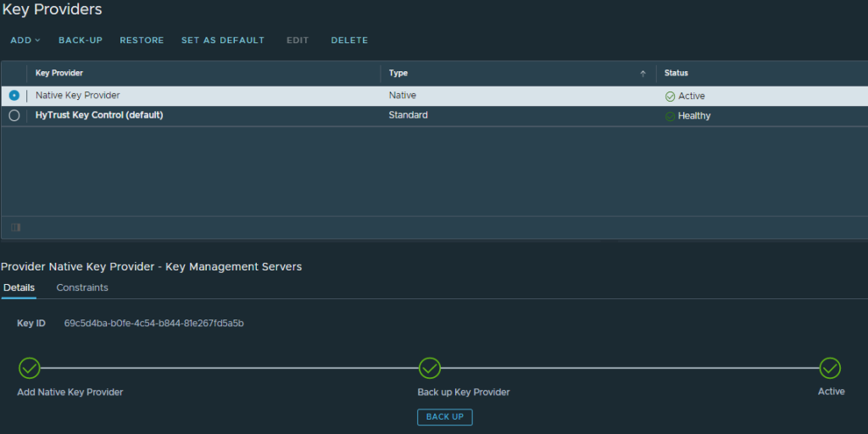The width and height of the screenshot is (868, 434).
Task: Open the ADD dropdown menu
Action: [x=25, y=41]
